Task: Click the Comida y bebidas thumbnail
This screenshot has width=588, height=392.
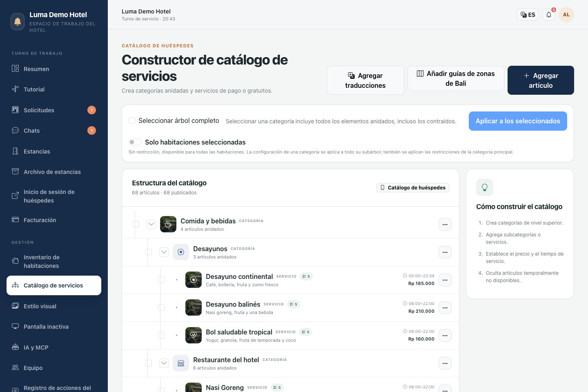Action: [x=168, y=225]
